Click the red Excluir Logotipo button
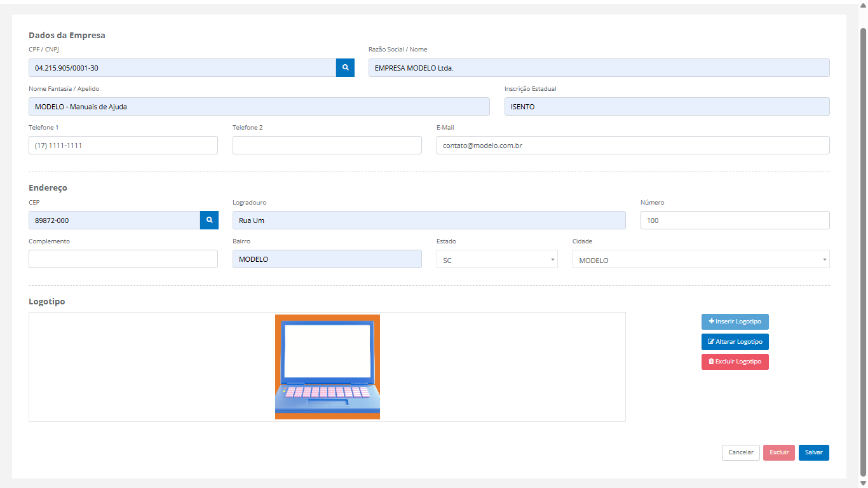 pos(735,362)
